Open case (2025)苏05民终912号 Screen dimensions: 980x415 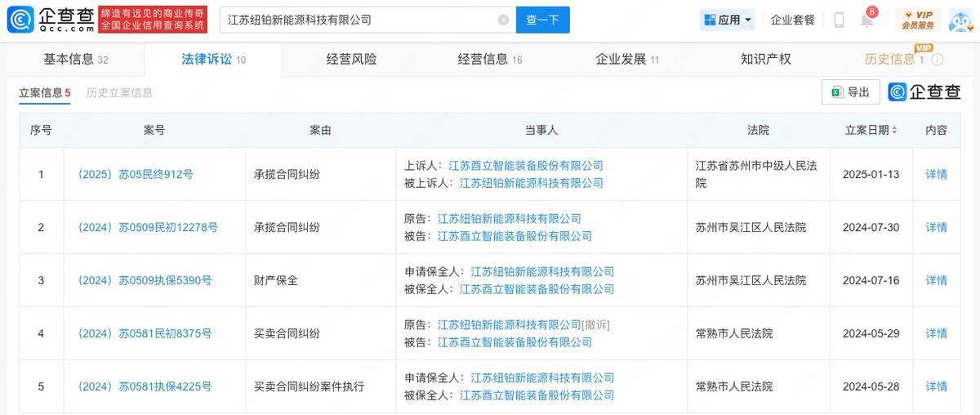point(135,174)
